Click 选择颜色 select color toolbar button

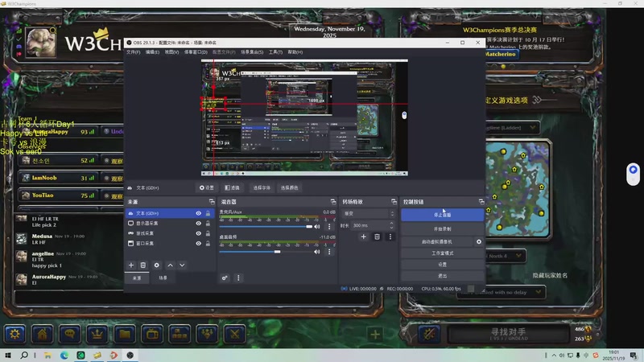click(x=289, y=187)
